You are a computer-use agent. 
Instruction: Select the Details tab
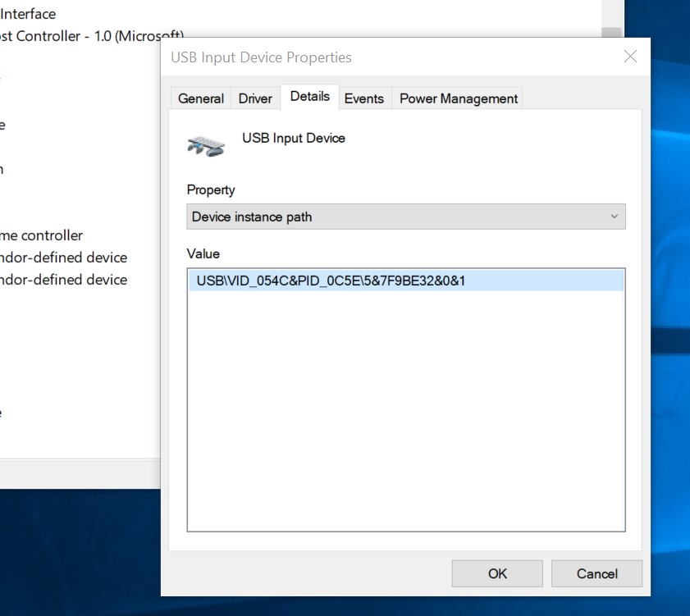point(310,96)
